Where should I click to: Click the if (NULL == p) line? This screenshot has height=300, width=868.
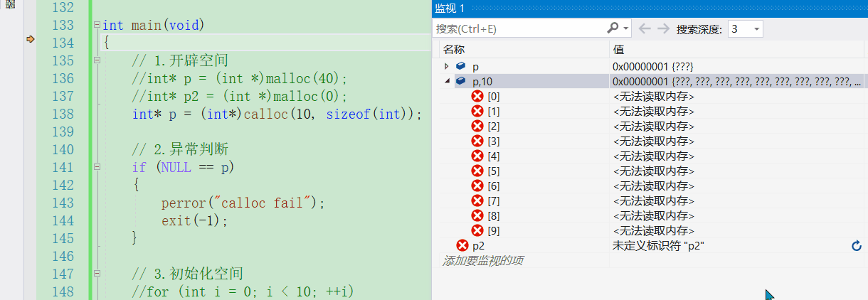click(183, 167)
